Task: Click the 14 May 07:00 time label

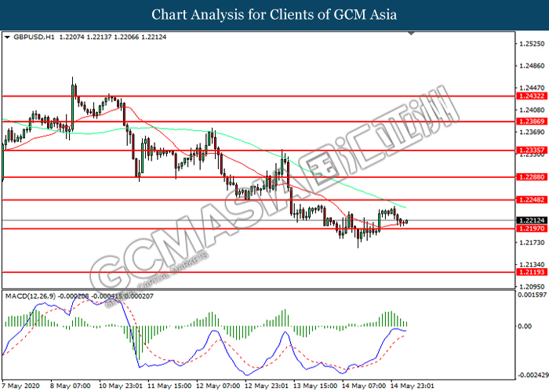Action: (364, 386)
